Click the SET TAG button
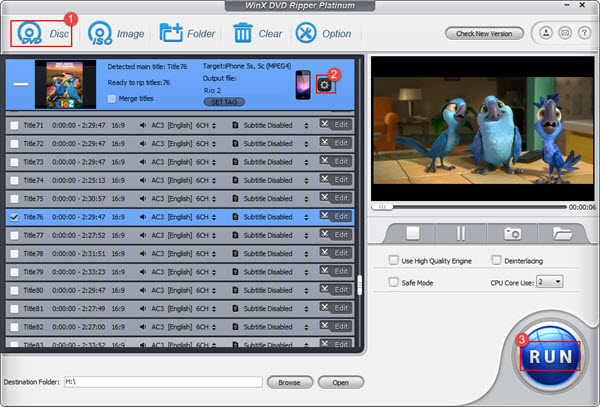This screenshot has width=600, height=407. [224, 102]
